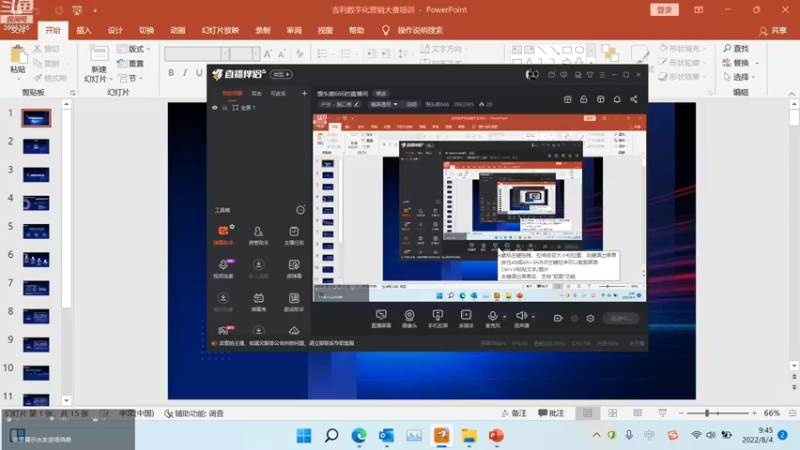Open the 歌词助手 tool

click(x=294, y=302)
